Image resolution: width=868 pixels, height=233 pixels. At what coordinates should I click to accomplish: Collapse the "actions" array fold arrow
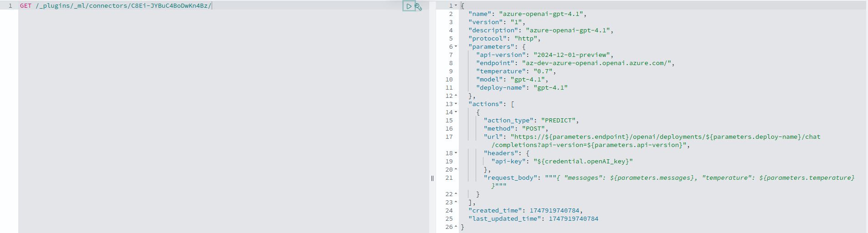click(x=456, y=104)
